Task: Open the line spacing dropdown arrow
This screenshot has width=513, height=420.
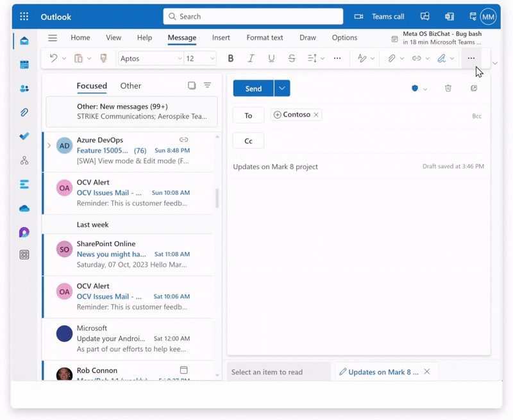Action: coord(323,58)
